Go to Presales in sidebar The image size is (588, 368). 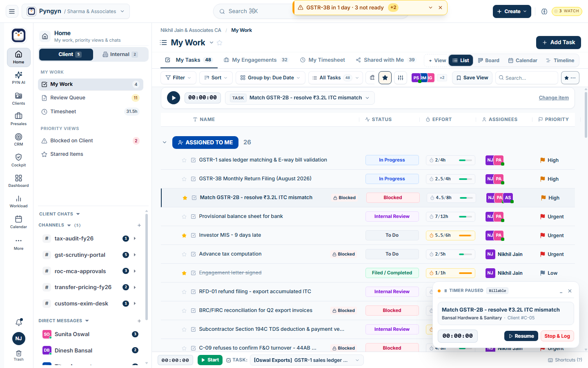[x=18, y=119]
